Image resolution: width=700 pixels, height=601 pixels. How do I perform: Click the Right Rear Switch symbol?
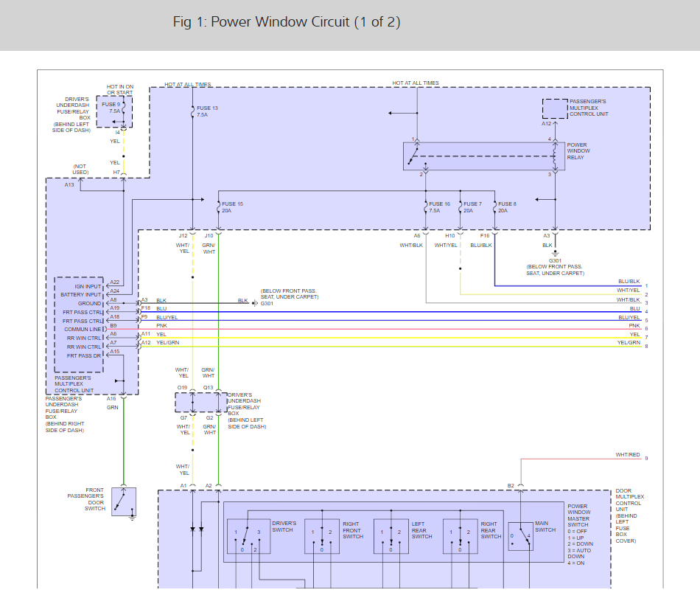[x=460, y=536]
